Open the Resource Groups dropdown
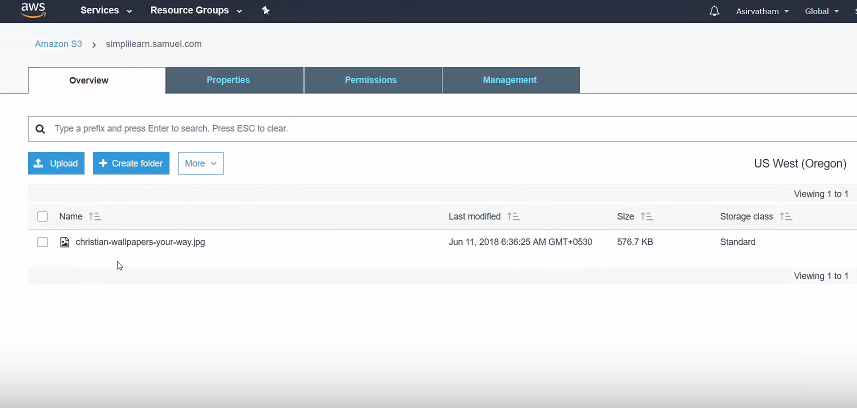857x408 pixels. [x=196, y=11]
